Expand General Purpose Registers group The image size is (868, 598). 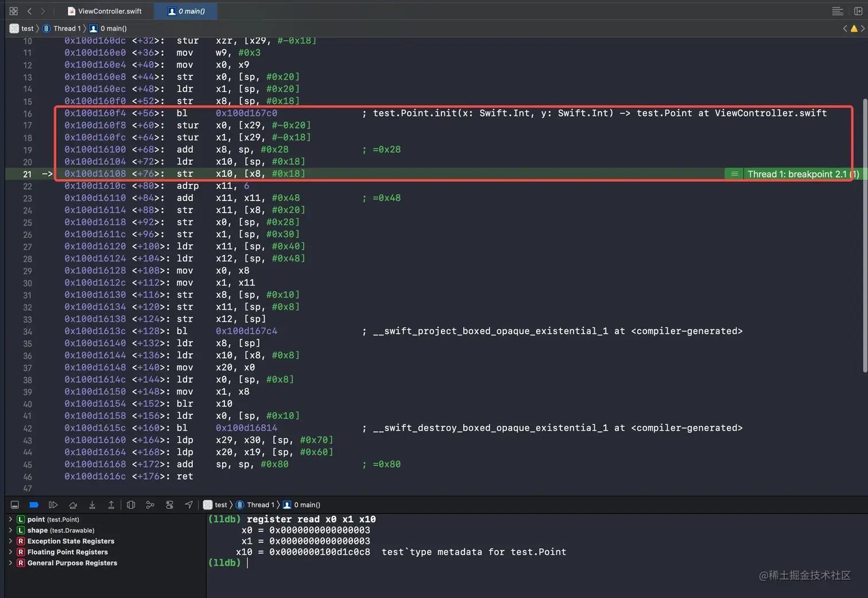(10, 563)
